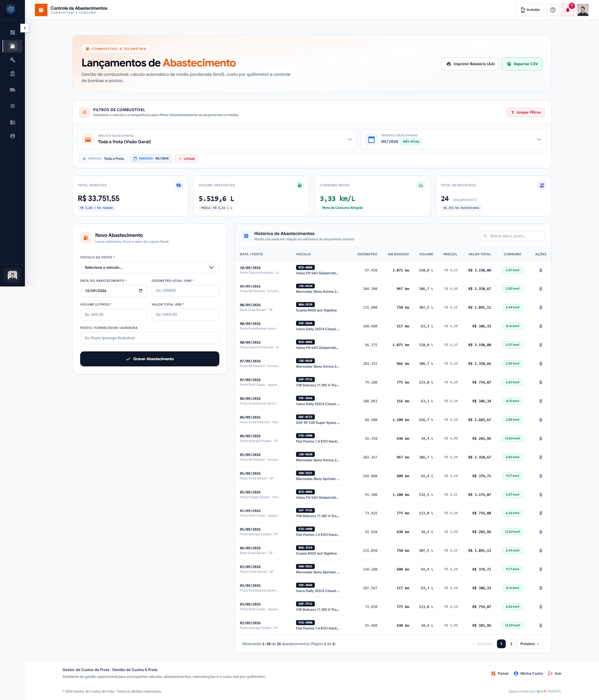
Task: Focus the Buscar placa, posto search field
Action: coord(512,236)
